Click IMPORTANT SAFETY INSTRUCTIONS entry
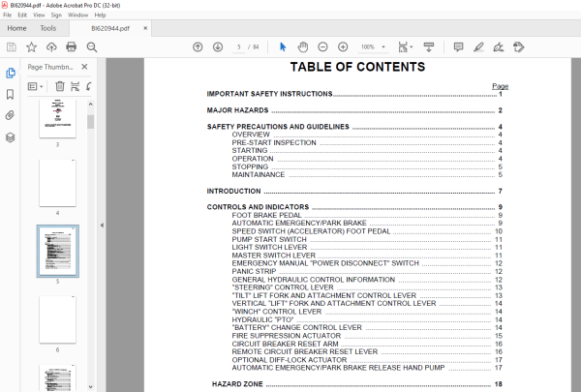This screenshot has height=392, width=581. click(x=270, y=94)
